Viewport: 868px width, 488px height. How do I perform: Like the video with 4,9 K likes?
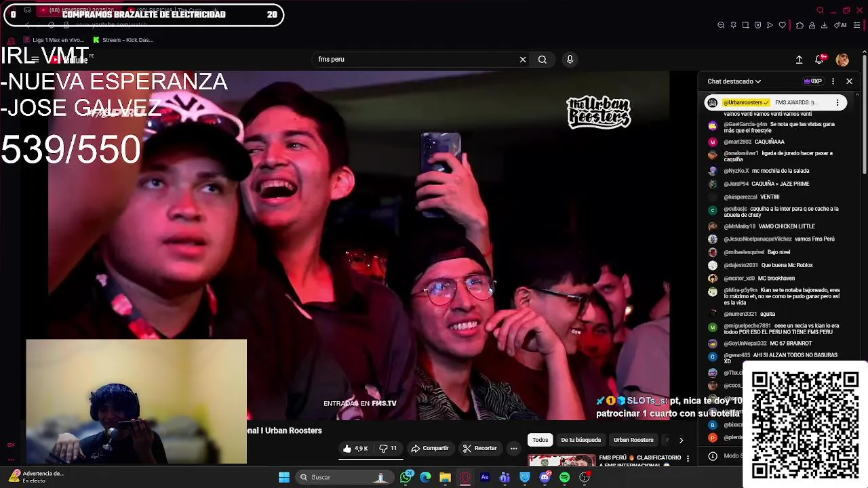click(355, 449)
